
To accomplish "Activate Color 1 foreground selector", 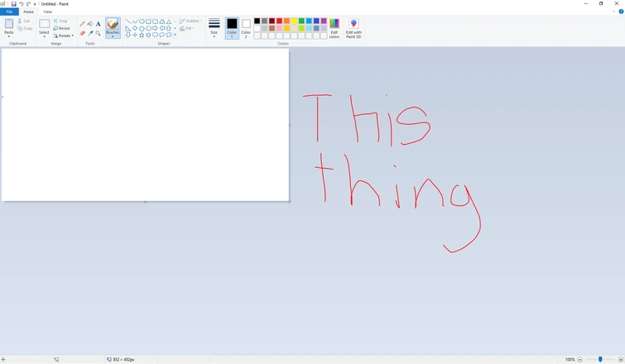I will coord(232,28).
